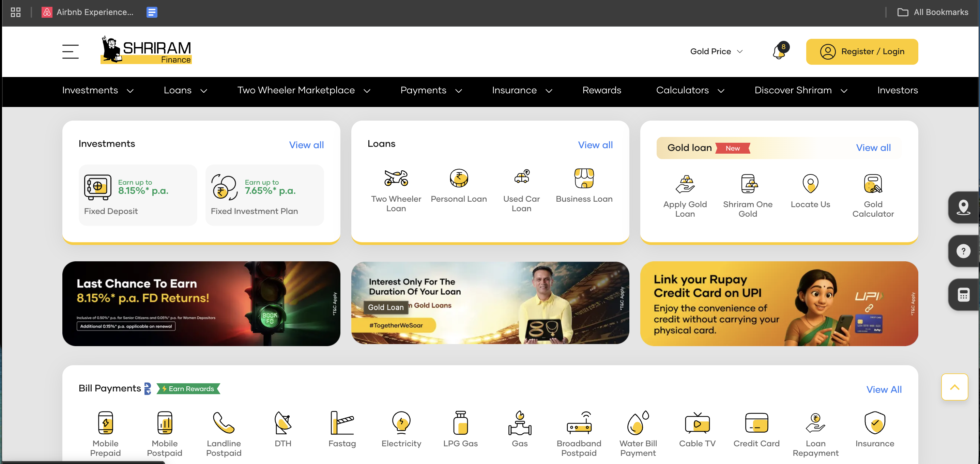Open the 8.15% FD Returns banner
This screenshot has height=464, width=980.
(201, 304)
